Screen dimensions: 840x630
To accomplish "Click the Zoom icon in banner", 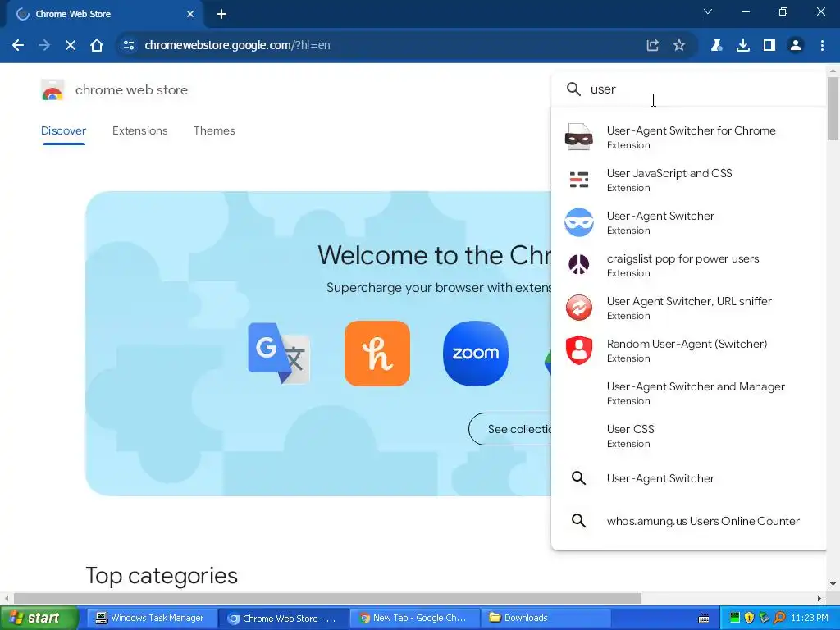I will point(476,354).
